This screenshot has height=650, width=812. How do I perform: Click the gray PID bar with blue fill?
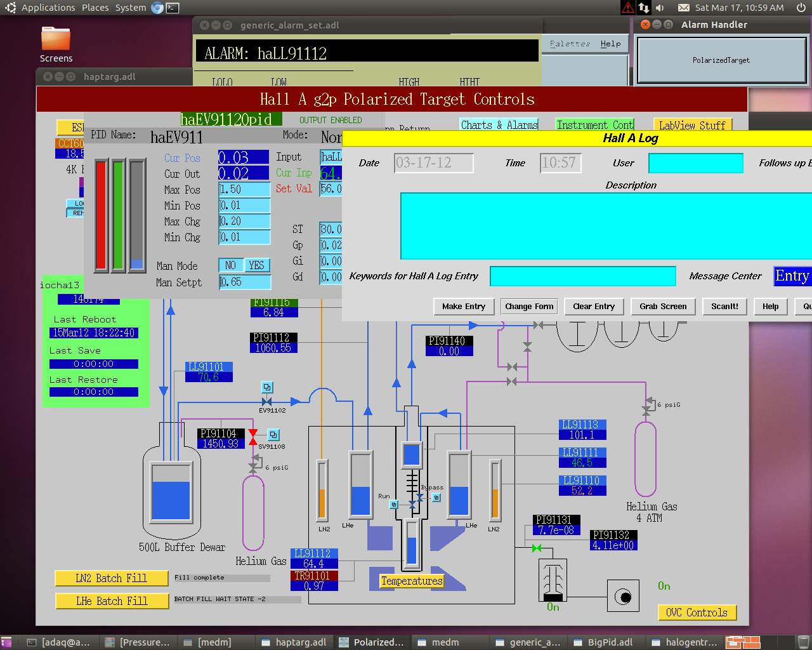click(x=137, y=215)
